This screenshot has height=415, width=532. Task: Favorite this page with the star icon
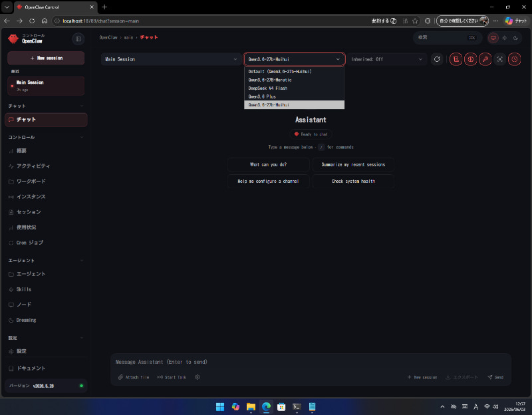(x=415, y=21)
